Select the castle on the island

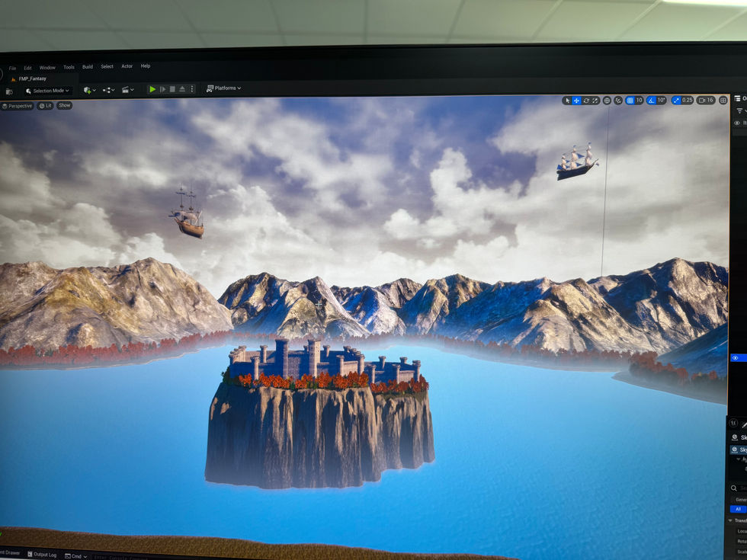325,360
